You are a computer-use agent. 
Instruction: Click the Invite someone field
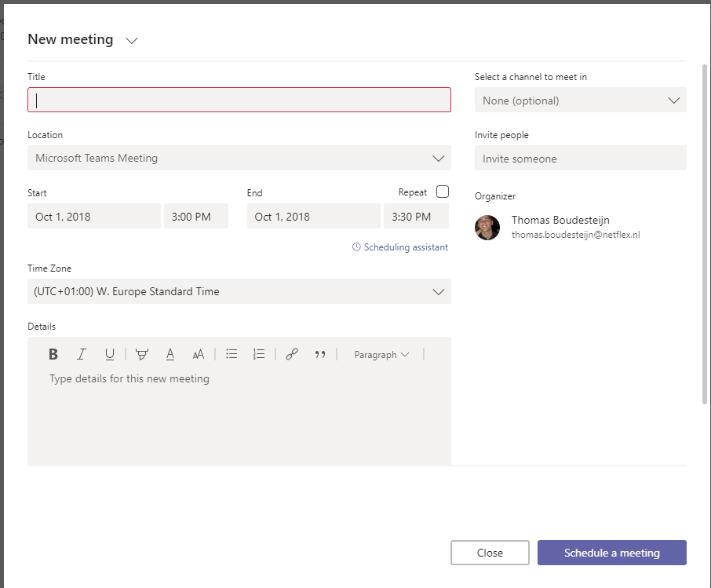pos(580,159)
